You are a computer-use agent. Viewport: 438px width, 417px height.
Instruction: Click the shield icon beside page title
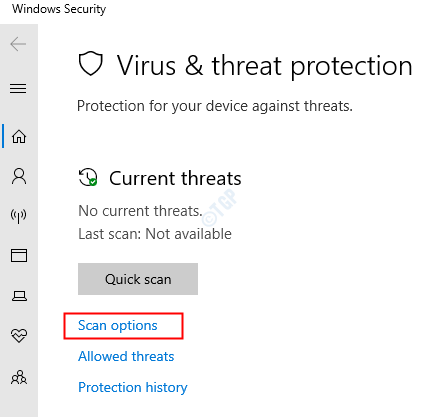pos(90,63)
